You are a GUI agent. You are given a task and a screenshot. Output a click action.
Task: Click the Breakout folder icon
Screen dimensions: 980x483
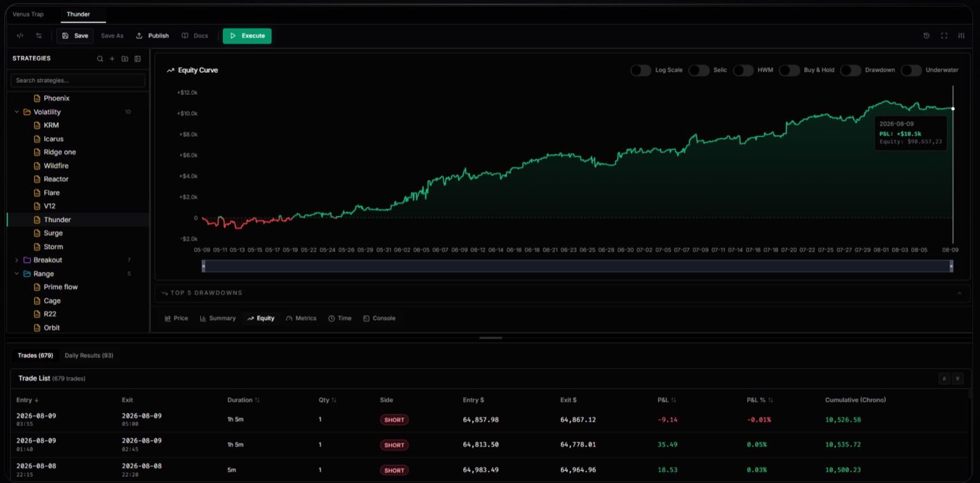click(27, 260)
